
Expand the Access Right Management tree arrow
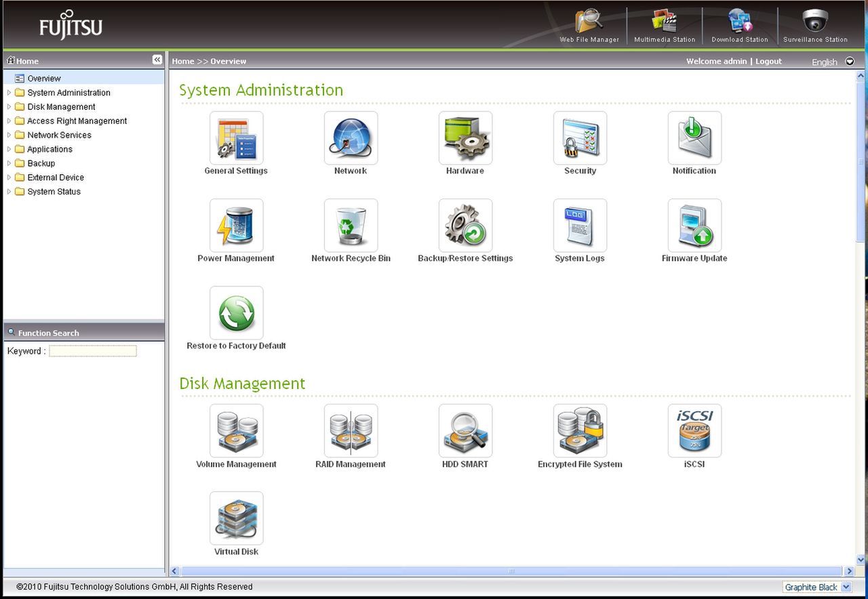(9, 121)
